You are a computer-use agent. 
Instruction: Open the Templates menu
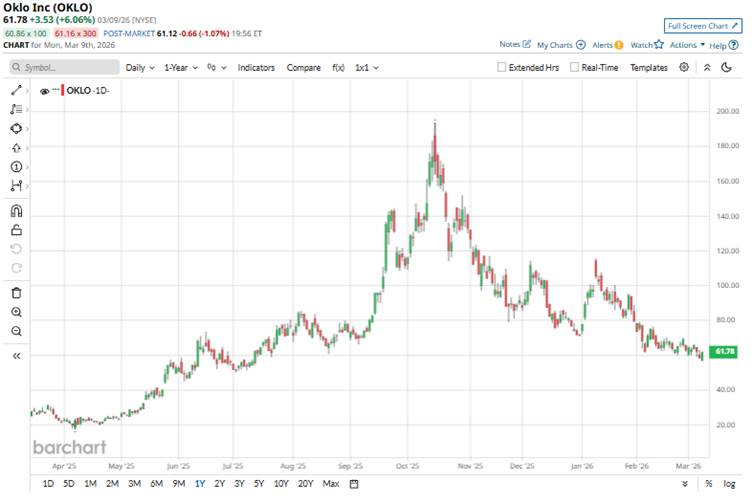point(649,68)
